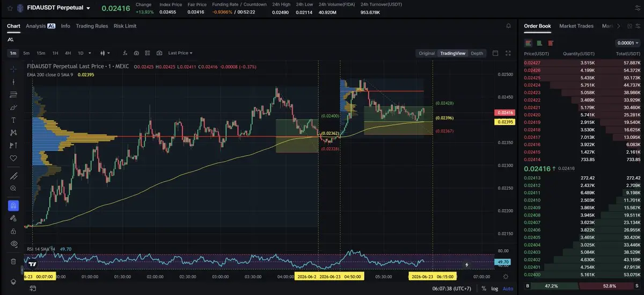Toggle the magnet mode tool
The height and width of the screenshot is (295, 644).
tap(13, 206)
